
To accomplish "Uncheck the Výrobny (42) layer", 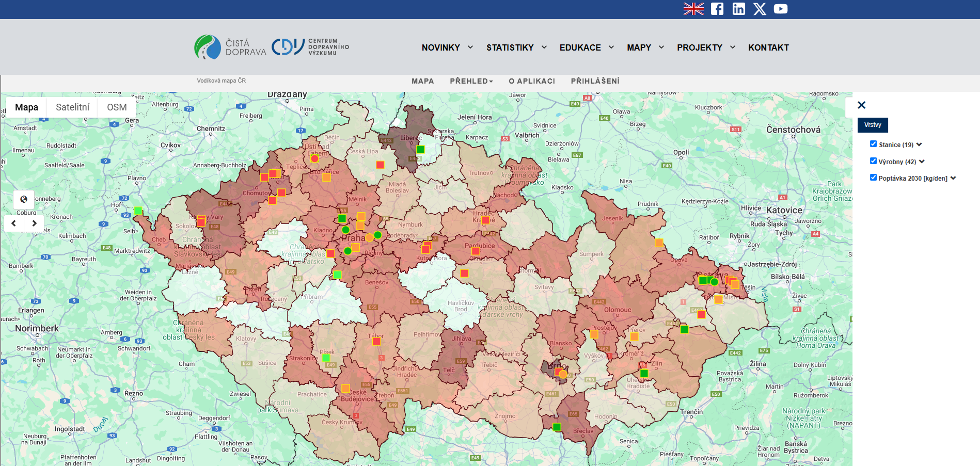I will tap(873, 161).
